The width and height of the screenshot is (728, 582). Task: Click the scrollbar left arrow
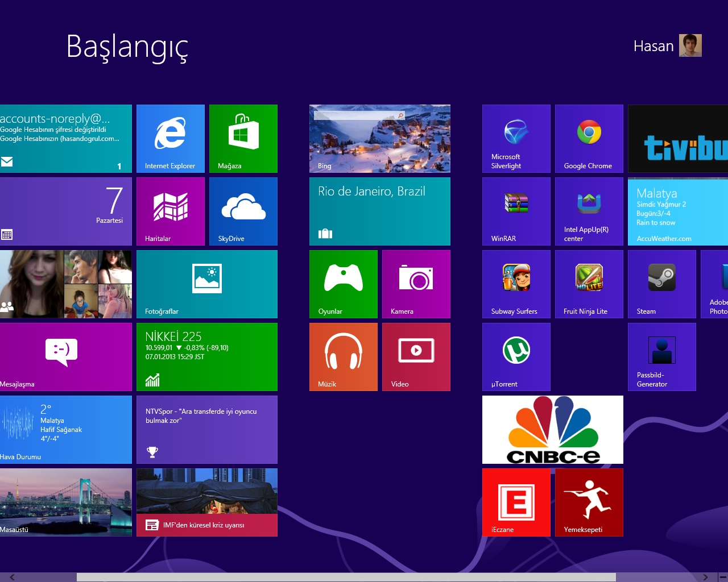click(x=12, y=577)
